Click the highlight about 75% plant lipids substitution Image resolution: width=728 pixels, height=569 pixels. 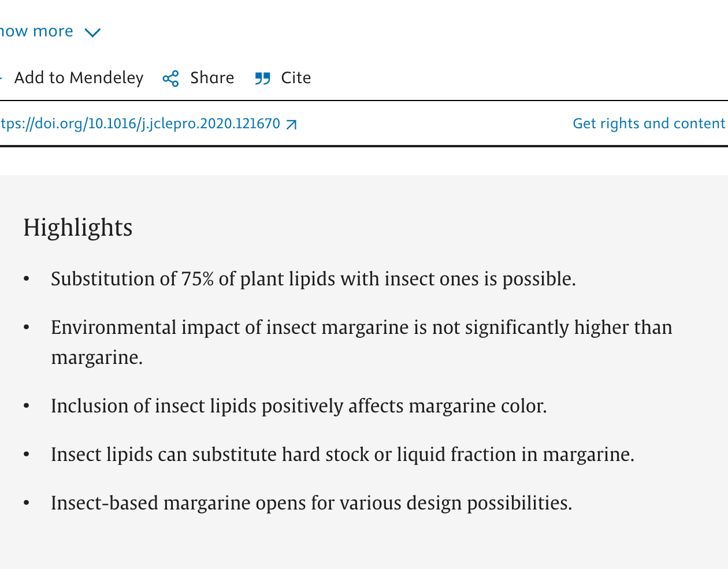313,279
